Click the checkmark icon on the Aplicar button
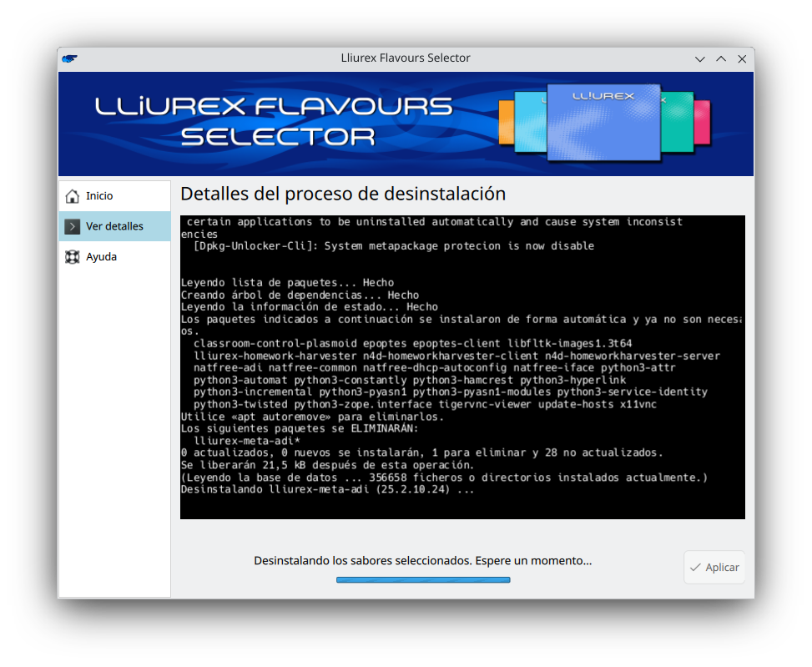812x667 pixels. pyautogui.click(x=694, y=568)
